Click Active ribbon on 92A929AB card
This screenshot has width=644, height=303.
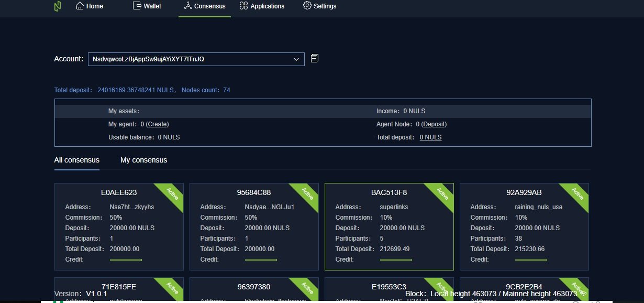pyautogui.click(x=577, y=194)
